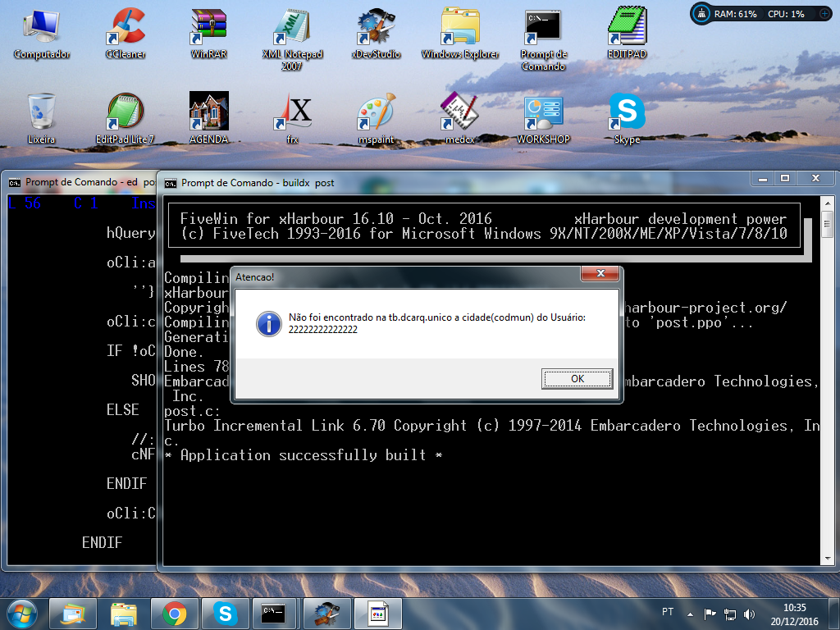Screen dimensions: 840x630
Task: Click ELSE line in the editor window
Action: pyautogui.click(x=123, y=410)
